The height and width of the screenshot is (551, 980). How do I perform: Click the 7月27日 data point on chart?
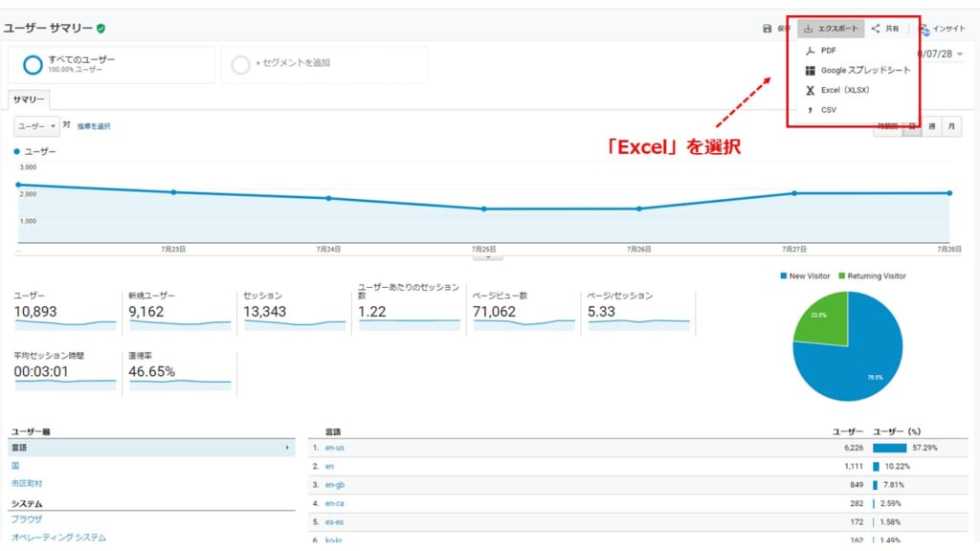coord(794,193)
